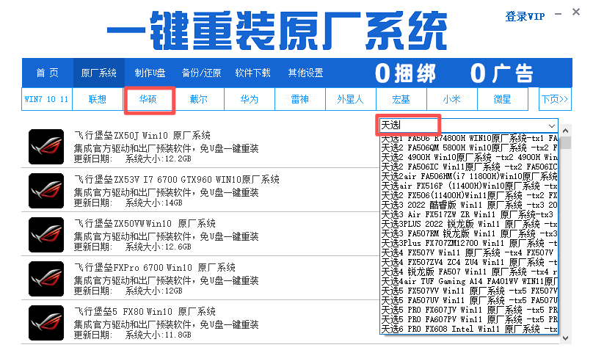Select 天选5 FA507UV Win11 option
593x364 pixels.
(x=469, y=300)
